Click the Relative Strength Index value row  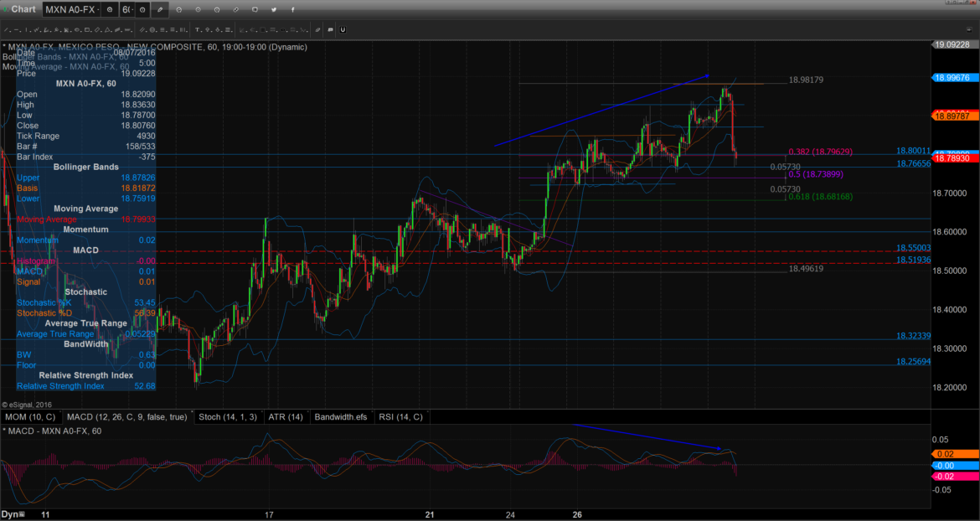[86, 386]
